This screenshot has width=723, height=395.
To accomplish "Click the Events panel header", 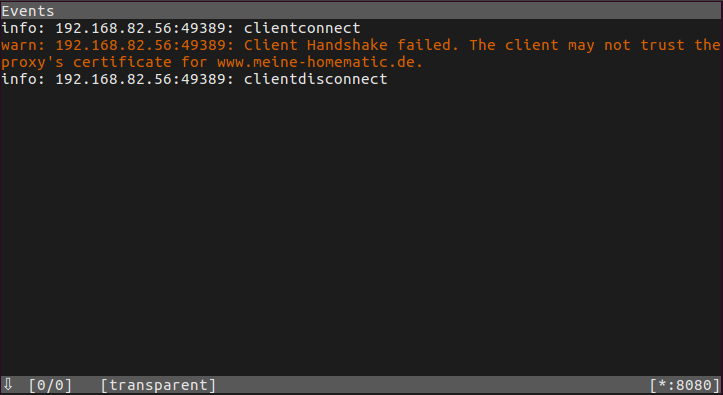I will pos(362,11).
